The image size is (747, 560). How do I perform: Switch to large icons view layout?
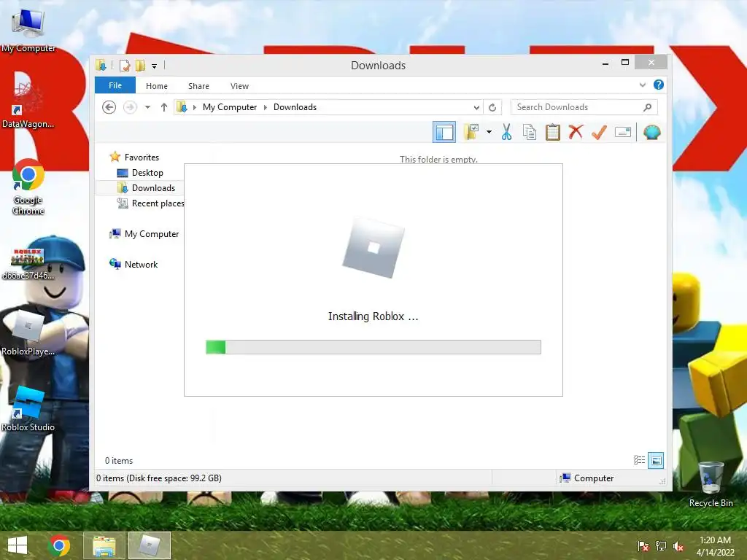(x=656, y=460)
